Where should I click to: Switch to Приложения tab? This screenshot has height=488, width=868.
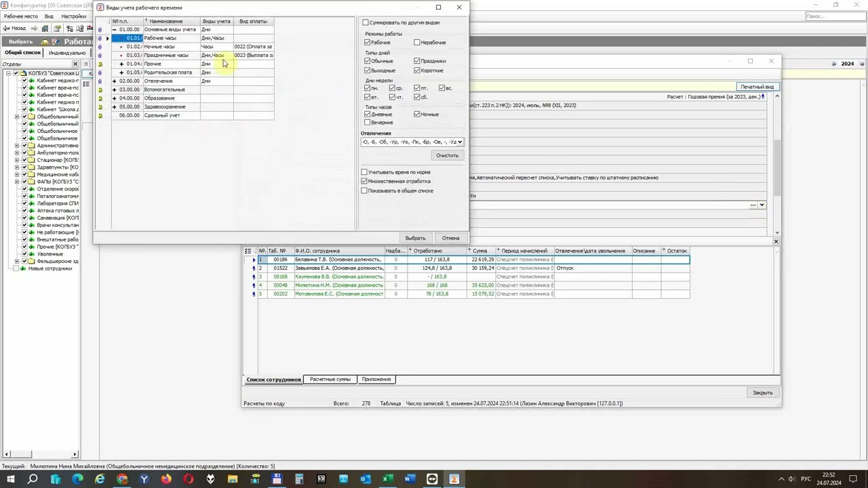[x=376, y=380]
